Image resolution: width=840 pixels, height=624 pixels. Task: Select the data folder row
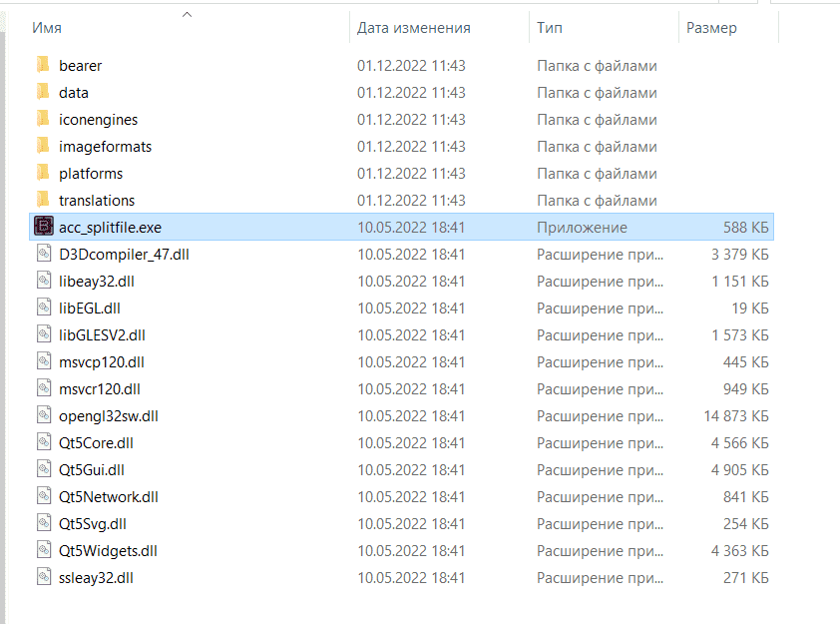[x=401, y=92]
